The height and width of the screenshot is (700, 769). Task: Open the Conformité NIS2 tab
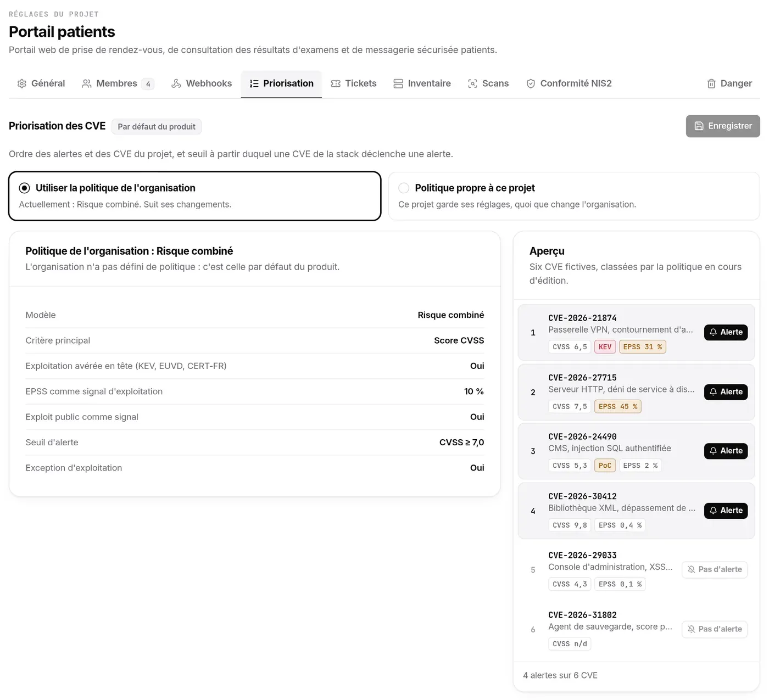pos(569,83)
